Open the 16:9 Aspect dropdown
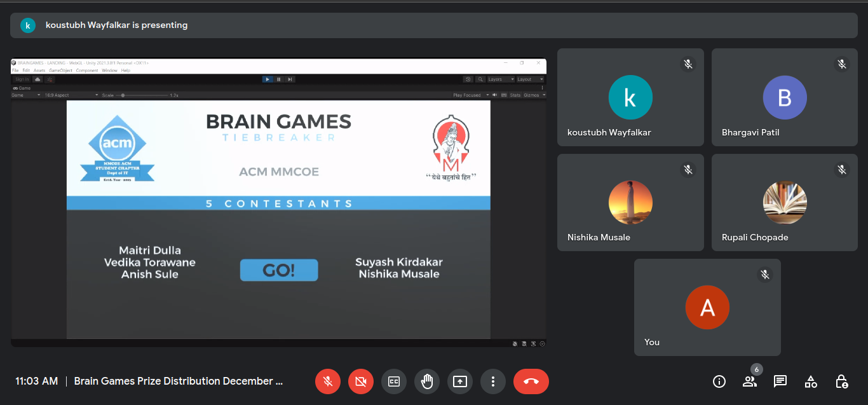The width and height of the screenshot is (868, 405). click(x=71, y=95)
